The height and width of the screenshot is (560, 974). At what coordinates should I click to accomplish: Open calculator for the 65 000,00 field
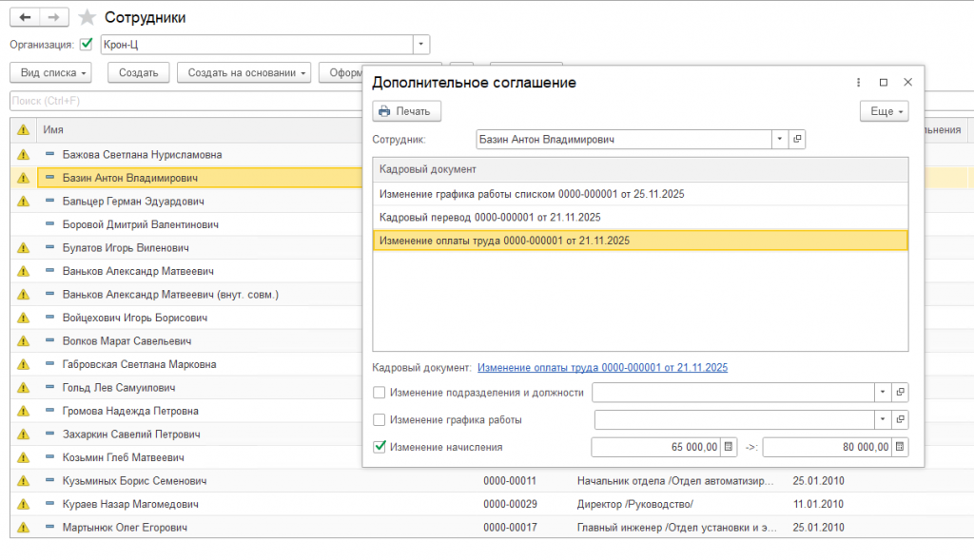click(x=730, y=447)
